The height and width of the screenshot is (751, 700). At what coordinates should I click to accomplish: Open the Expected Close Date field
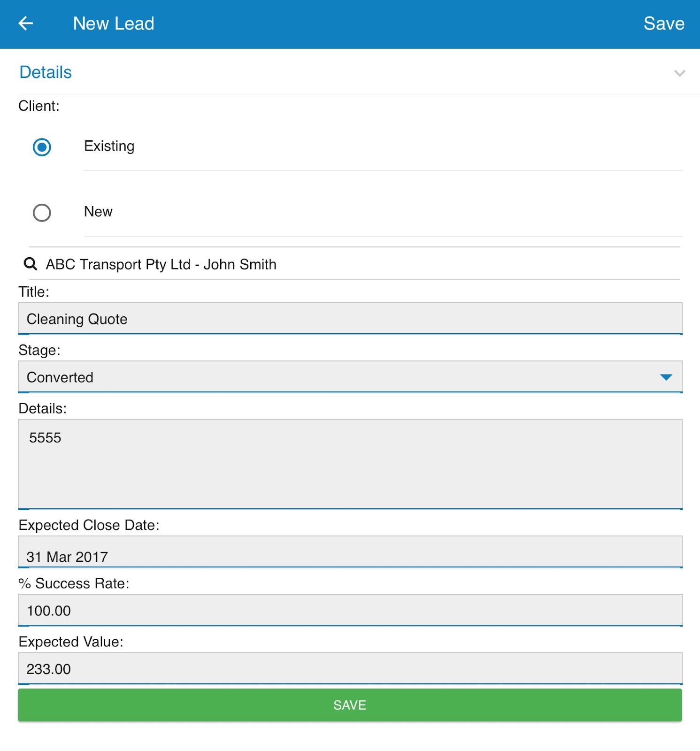pos(350,552)
